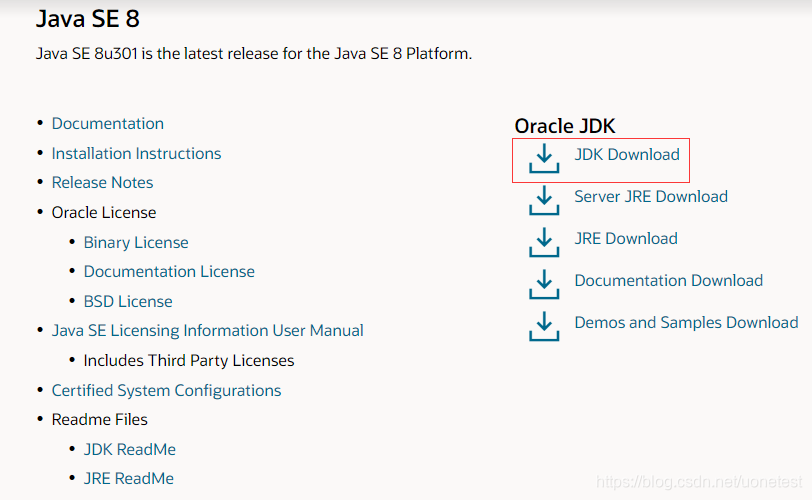Click the Documentation Download arrow icon
The height and width of the screenshot is (500, 812).
coord(544,284)
